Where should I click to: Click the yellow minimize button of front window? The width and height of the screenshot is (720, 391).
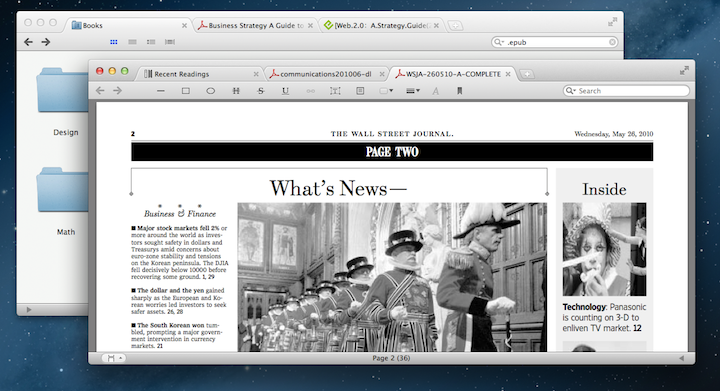(112, 71)
